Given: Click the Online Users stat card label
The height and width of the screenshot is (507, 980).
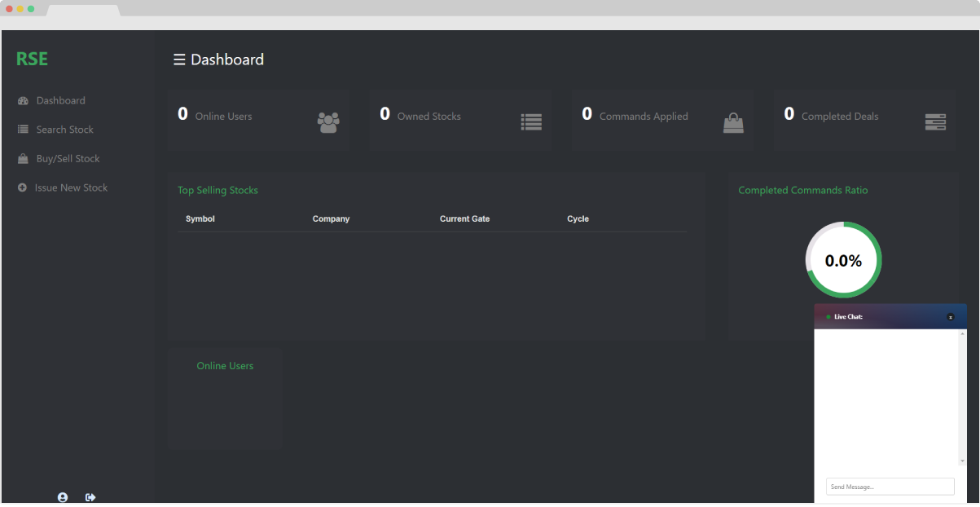Looking at the screenshot, I should [x=223, y=117].
